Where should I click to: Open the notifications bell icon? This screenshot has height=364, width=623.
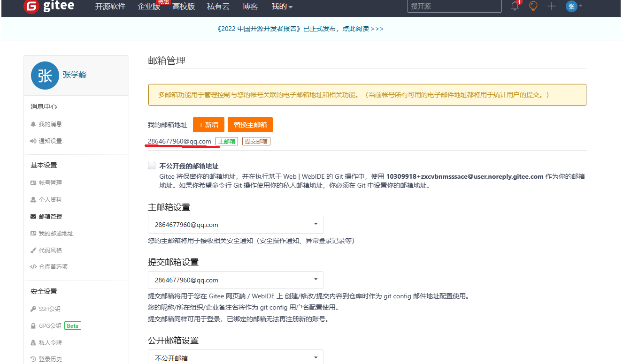[515, 6]
